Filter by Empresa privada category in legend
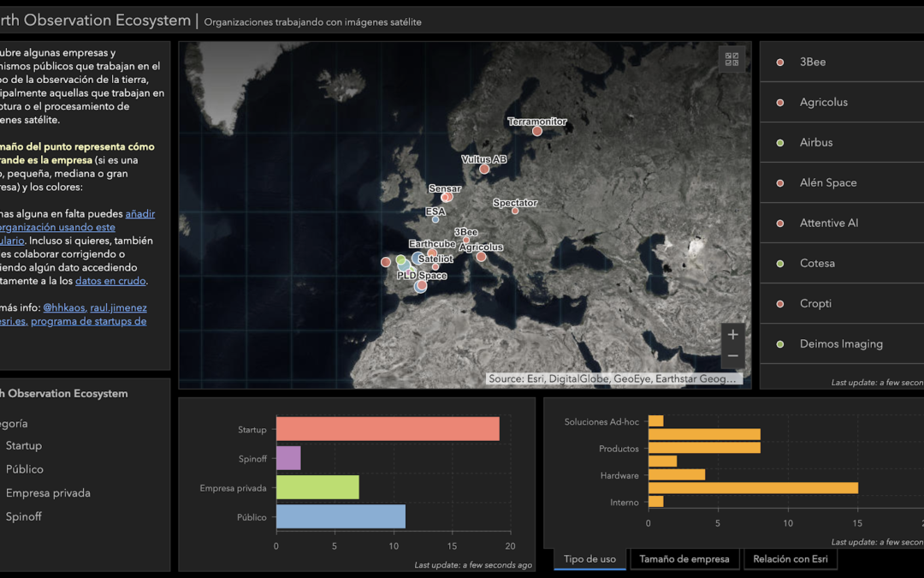The height and width of the screenshot is (578, 924). [x=48, y=493]
